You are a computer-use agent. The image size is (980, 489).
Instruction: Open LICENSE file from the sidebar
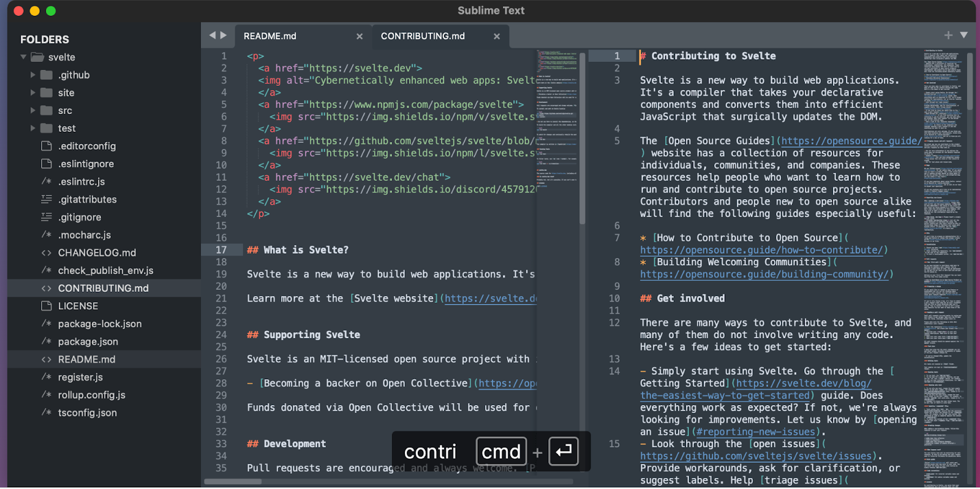[78, 306]
